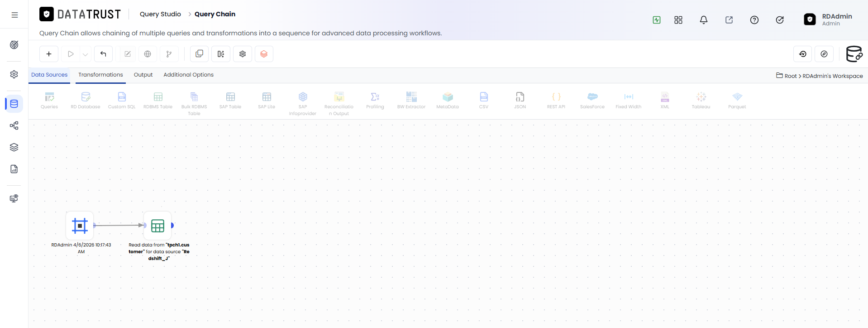Expand the run options dropdown arrow

85,54
